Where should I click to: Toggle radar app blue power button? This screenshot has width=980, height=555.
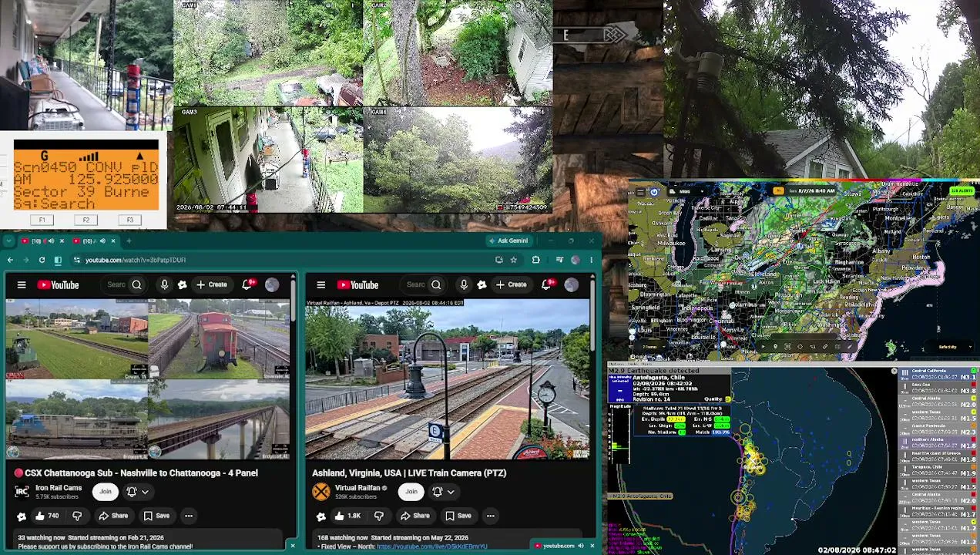pos(654,191)
